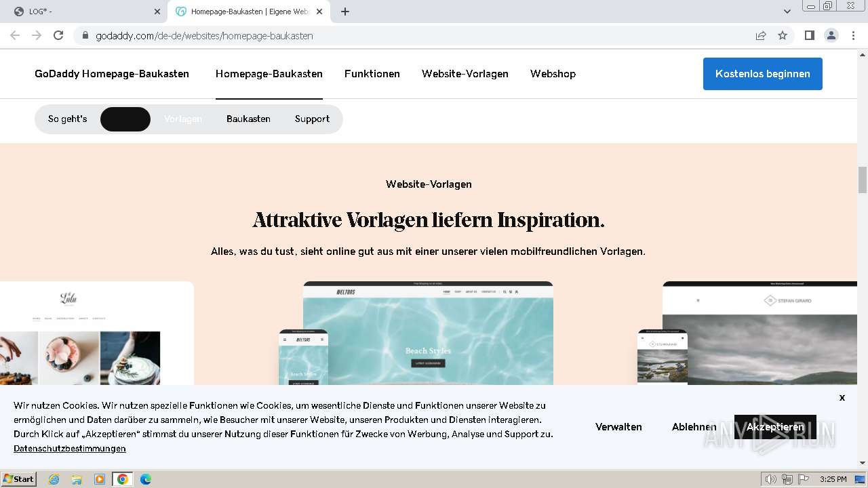Image resolution: width=868 pixels, height=488 pixels.
Task: Open the volume speaker tray icon
Action: 771,479
